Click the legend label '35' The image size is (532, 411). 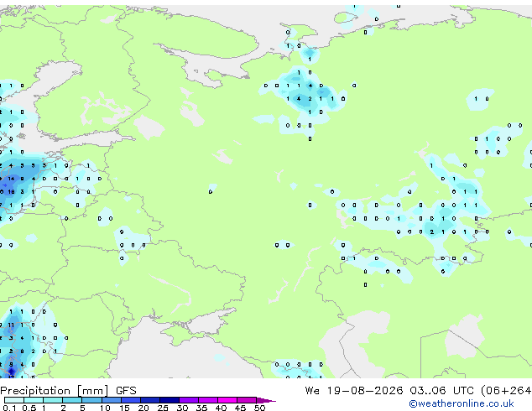tap(201, 408)
